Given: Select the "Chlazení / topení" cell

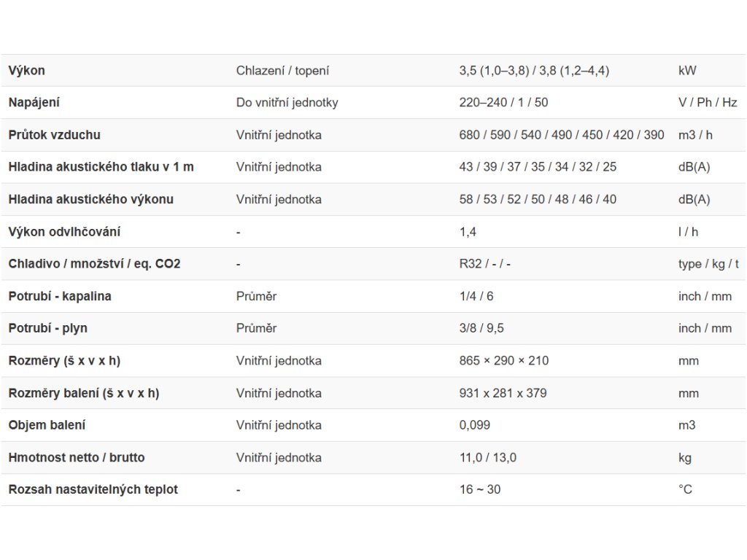Looking at the screenshot, I should pos(282,71).
